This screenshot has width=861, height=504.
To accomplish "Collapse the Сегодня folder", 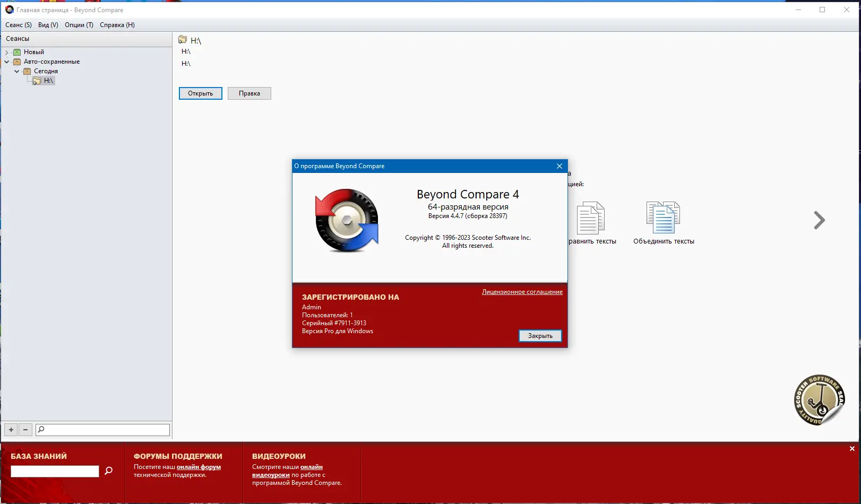I will tap(17, 71).
